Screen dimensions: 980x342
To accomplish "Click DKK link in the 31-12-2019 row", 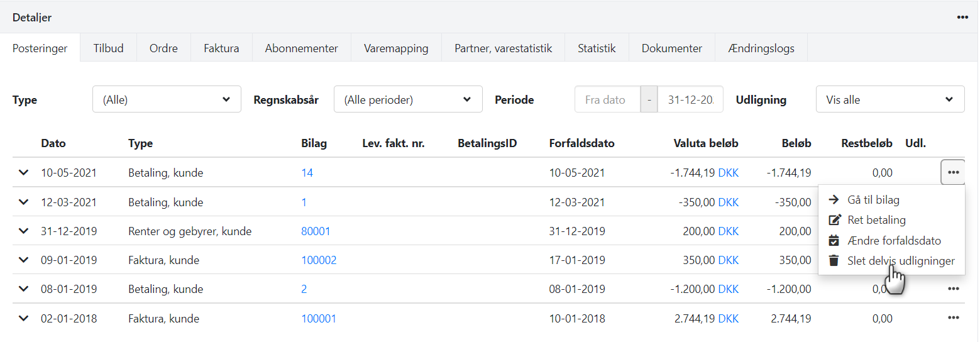I will 729,231.
